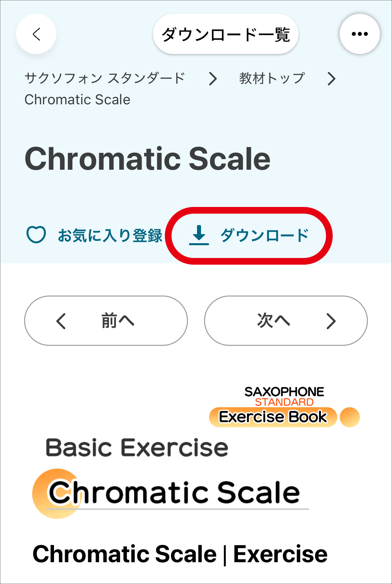Toggle お気に入り登録 favorite registration label

110,235
